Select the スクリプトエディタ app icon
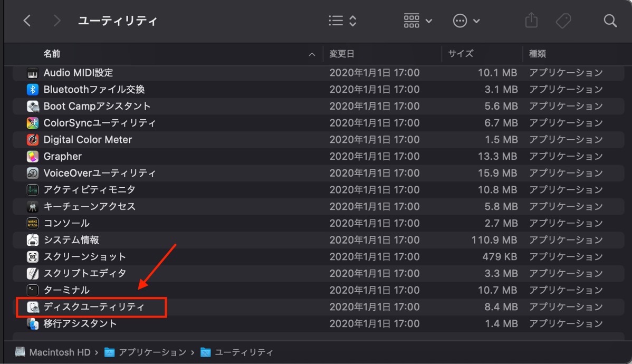This screenshot has width=632, height=364. click(33, 274)
